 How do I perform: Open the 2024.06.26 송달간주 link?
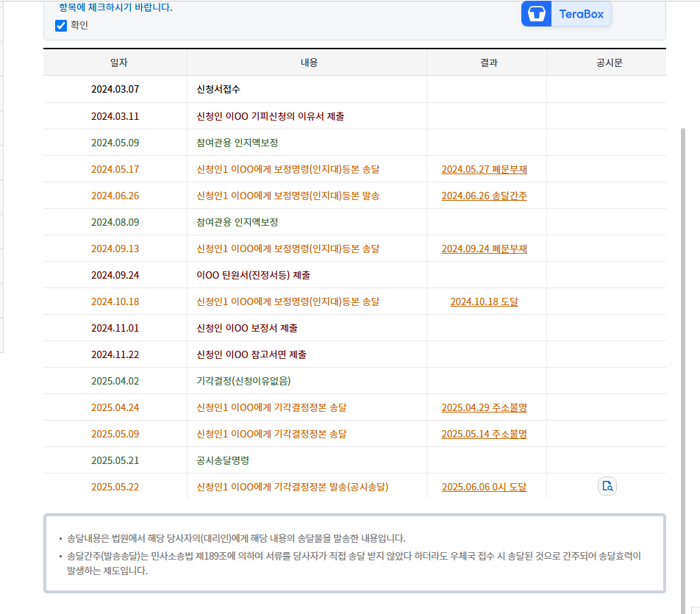(x=484, y=196)
